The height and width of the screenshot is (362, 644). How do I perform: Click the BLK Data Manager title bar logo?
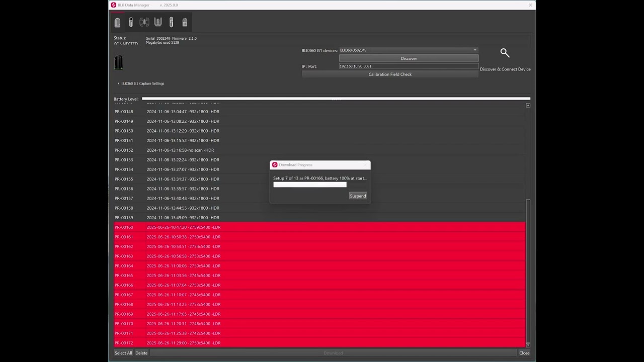tap(113, 5)
